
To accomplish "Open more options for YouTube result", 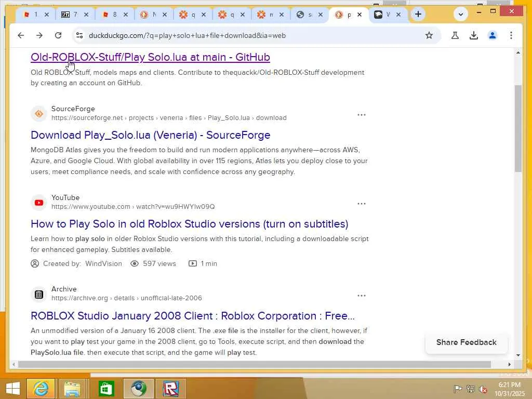I will pyautogui.click(x=362, y=204).
